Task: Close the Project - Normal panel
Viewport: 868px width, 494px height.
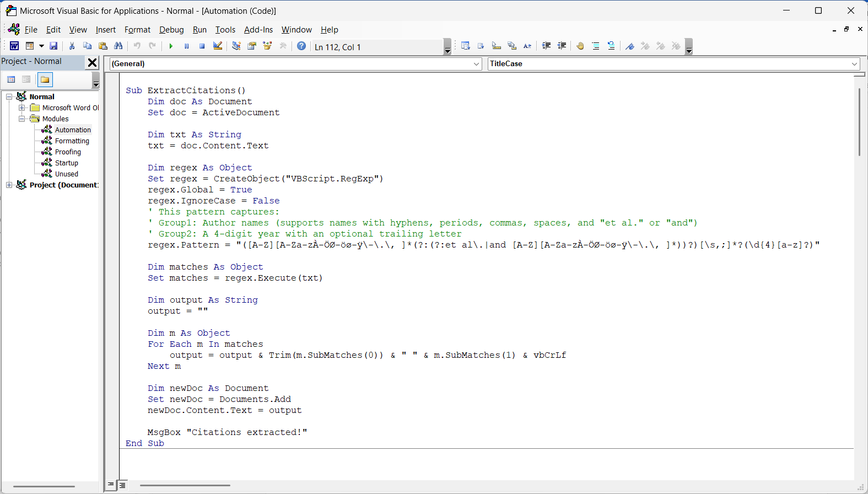Action: point(93,63)
